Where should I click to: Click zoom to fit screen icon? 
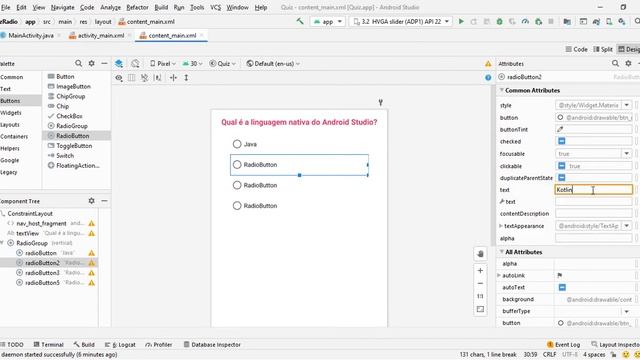click(480, 309)
